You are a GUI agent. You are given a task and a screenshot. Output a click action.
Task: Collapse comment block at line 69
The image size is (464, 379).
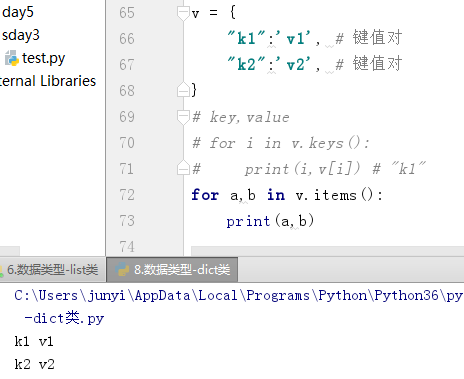pyautogui.click(x=183, y=117)
